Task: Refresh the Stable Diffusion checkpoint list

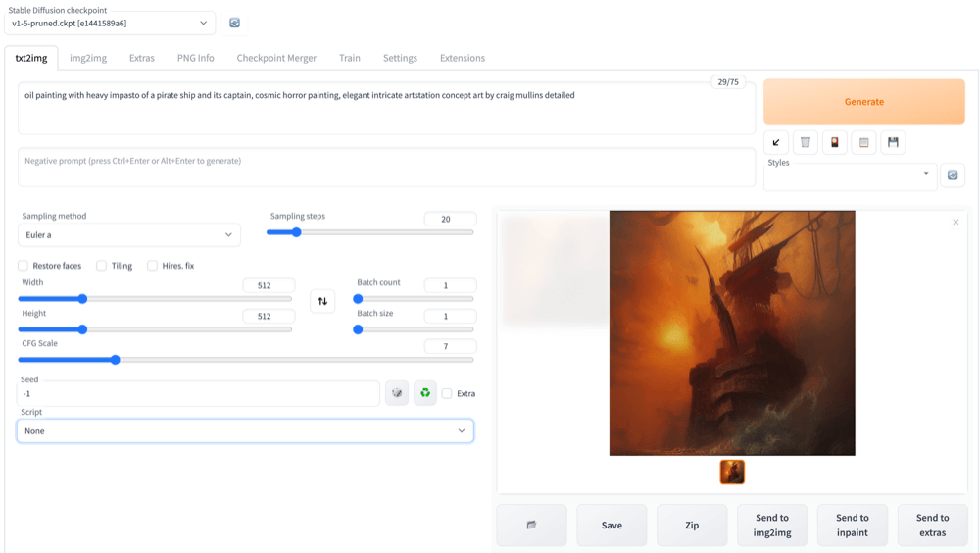Action: 234,24
